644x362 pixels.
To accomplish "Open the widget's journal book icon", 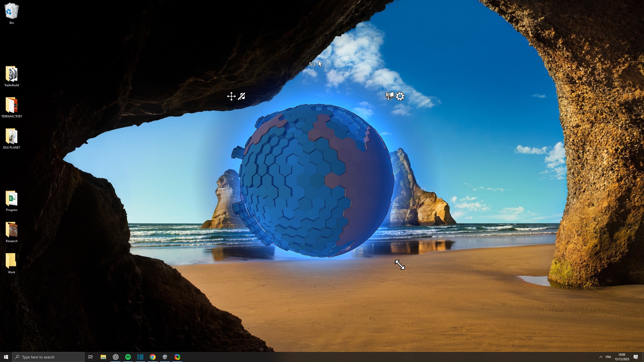I will (x=389, y=96).
